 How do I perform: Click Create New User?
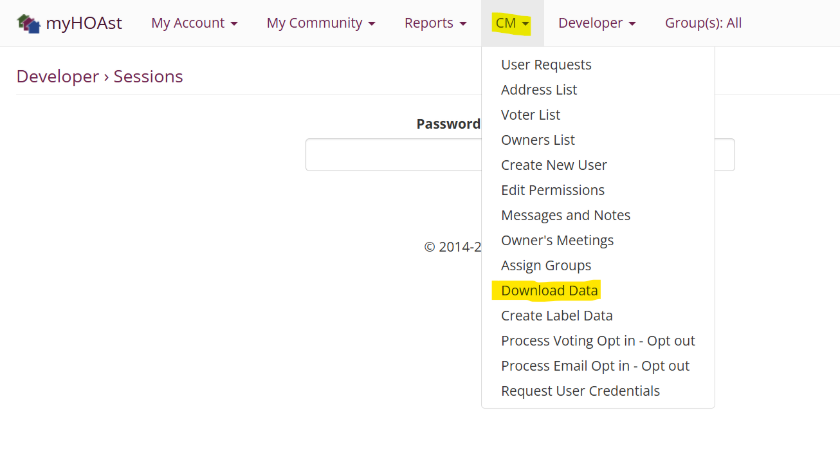click(x=554, y=165)
